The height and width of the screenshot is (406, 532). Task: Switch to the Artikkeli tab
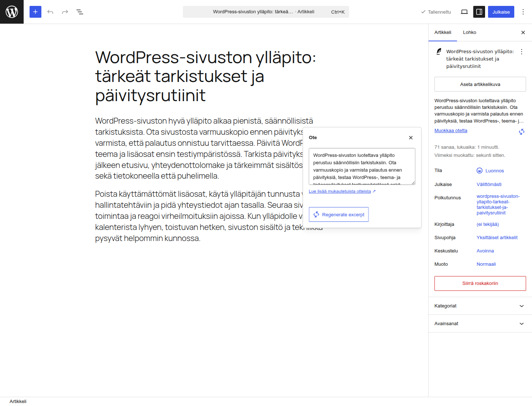pos(443,32)
